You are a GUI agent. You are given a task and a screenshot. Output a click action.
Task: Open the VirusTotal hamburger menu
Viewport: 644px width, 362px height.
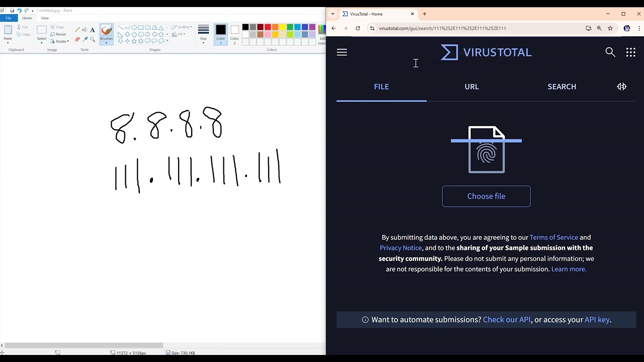(x=342, y=52)
